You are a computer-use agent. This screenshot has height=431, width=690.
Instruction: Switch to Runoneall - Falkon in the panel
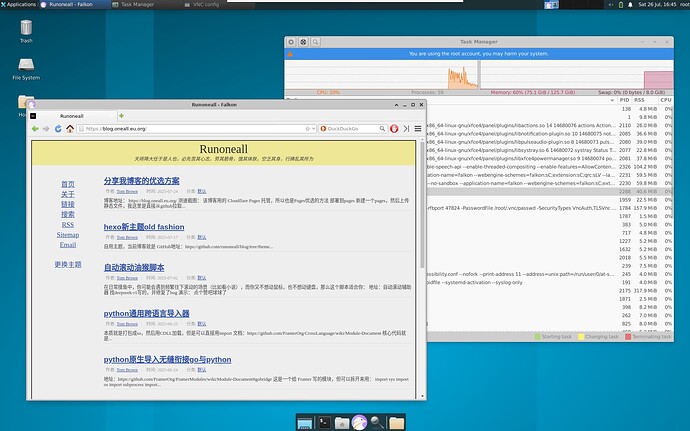73,4
